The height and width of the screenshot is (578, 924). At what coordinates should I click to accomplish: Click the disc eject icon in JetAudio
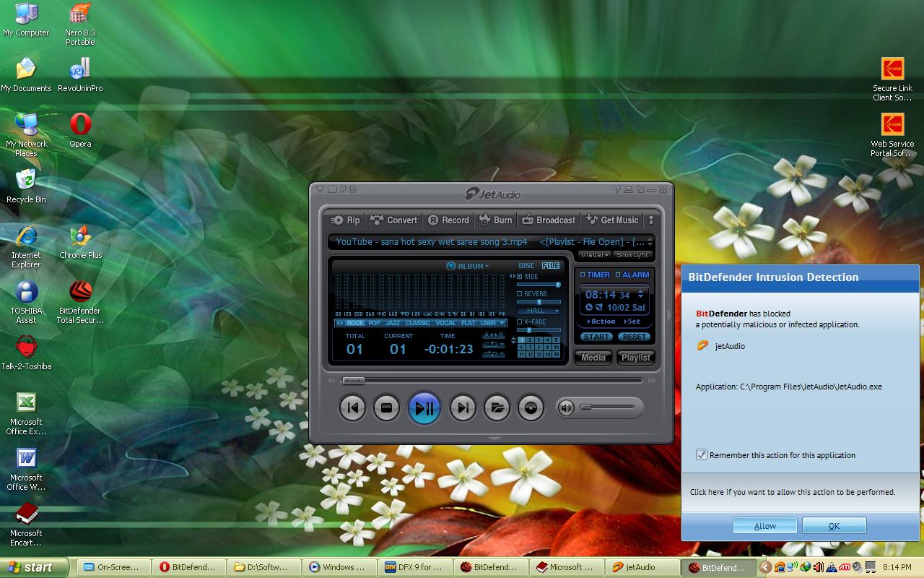(x=531, y=408)
